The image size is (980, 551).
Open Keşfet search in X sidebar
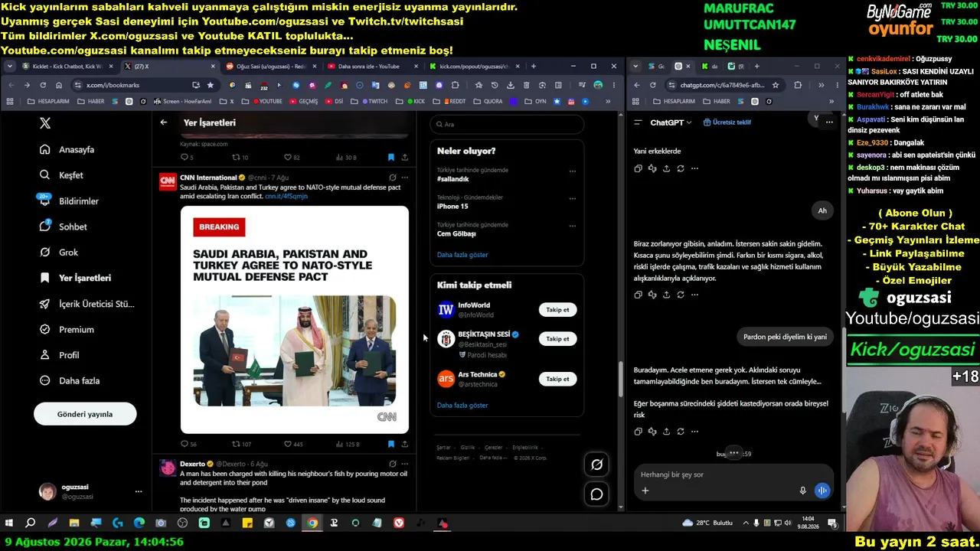point(61,175)
